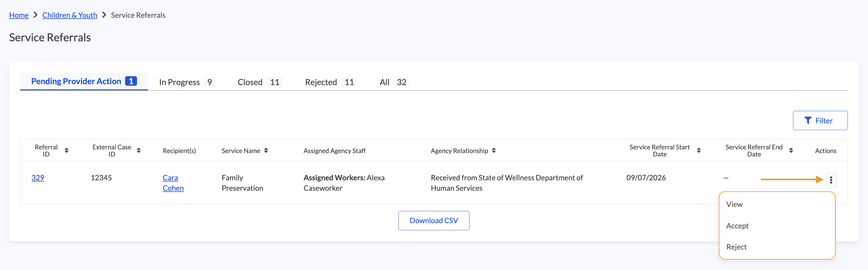Image resolution: width=868 pixels, height=270 pixels.
Task: Open referral ID 329 link
Action: click(x=38, y=178)
